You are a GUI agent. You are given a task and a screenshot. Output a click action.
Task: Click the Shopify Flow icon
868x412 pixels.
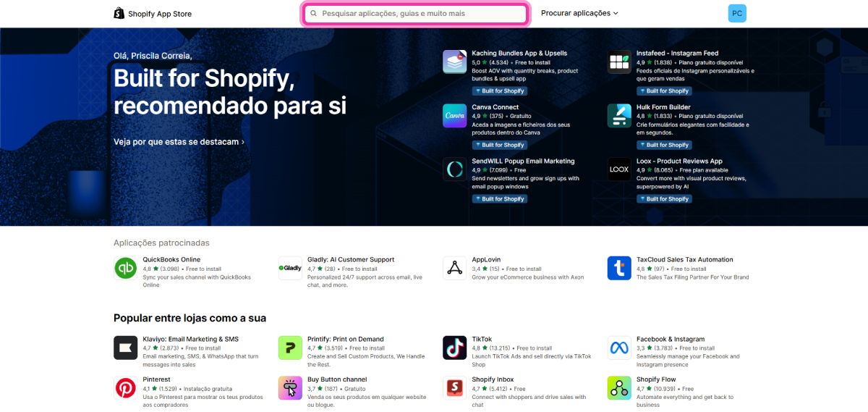[x=619, y=388]
